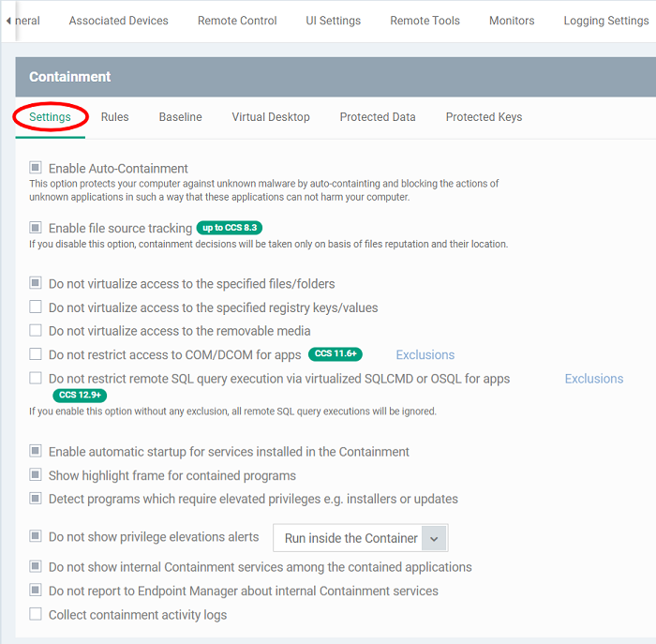Image resolution: width=656 pixels, height=644 pixels.
Task: Uncheck do not virtualize specified files/folders
Action: [36, 283]
